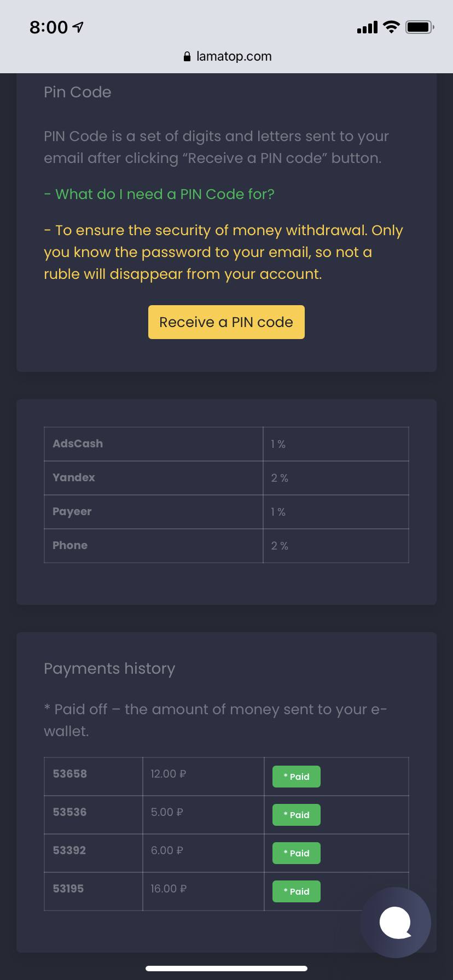Tap Paid badge for payment 53658
Image resolution: width=453 pixels, height=980 pixels.
coord(297,777)
